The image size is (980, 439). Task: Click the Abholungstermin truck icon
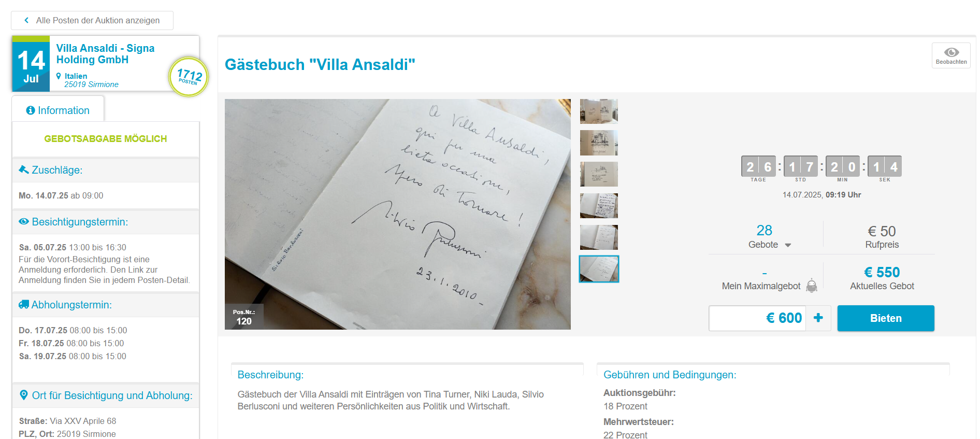tap(24, 304)
